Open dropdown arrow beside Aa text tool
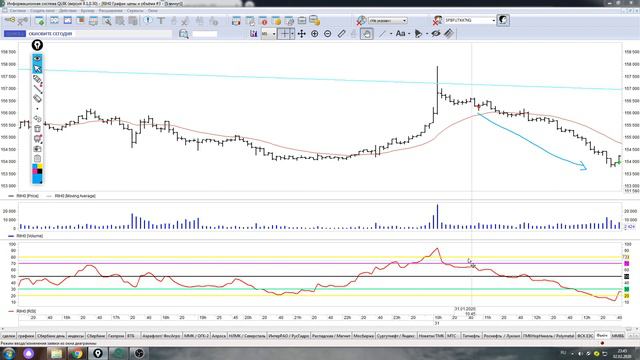The height and width of the screenshot is (360, 640). point(409,33)
